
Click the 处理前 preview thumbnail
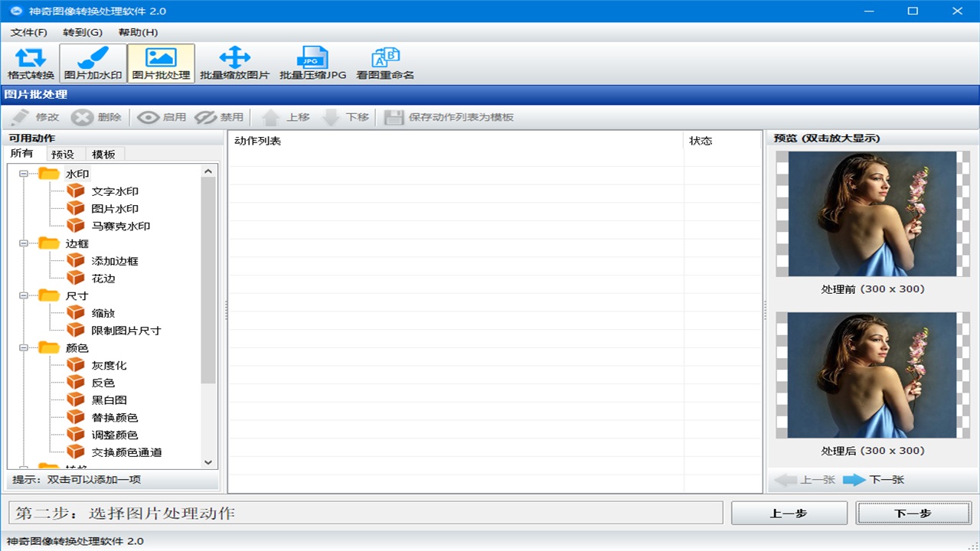[x=873, y=214]
